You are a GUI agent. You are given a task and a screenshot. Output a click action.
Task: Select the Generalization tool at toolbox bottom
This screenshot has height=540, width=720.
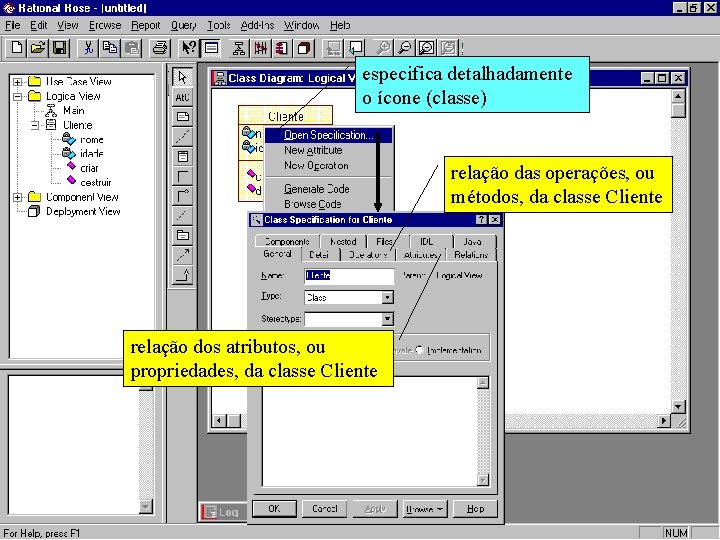(182, 275)
